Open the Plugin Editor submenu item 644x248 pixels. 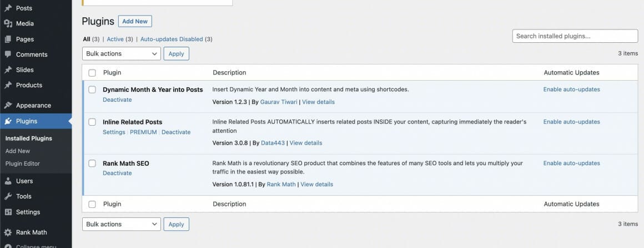pos(23,163)
